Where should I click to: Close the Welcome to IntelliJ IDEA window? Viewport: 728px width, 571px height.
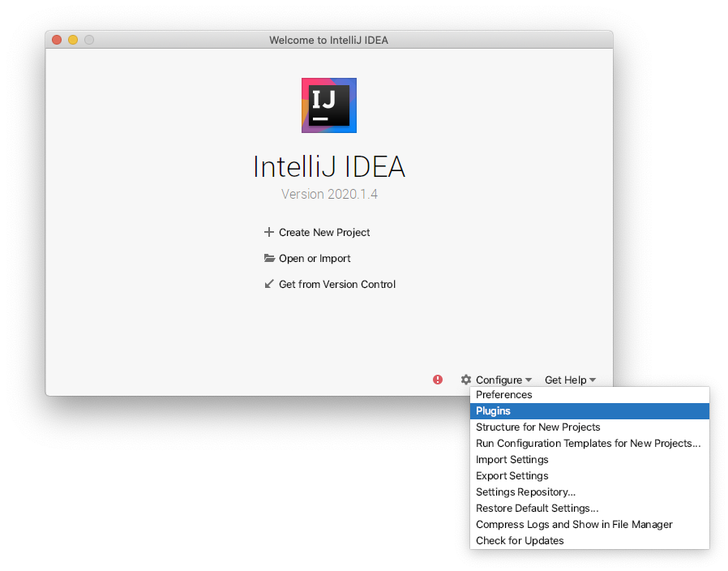[x=57, y=40]
